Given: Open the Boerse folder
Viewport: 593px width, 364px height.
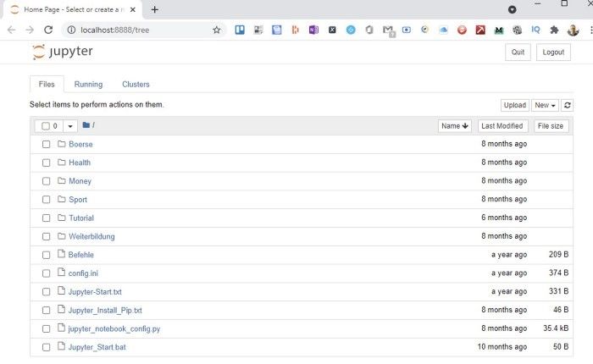Looking at the screenshot, I should pos(80,145).
